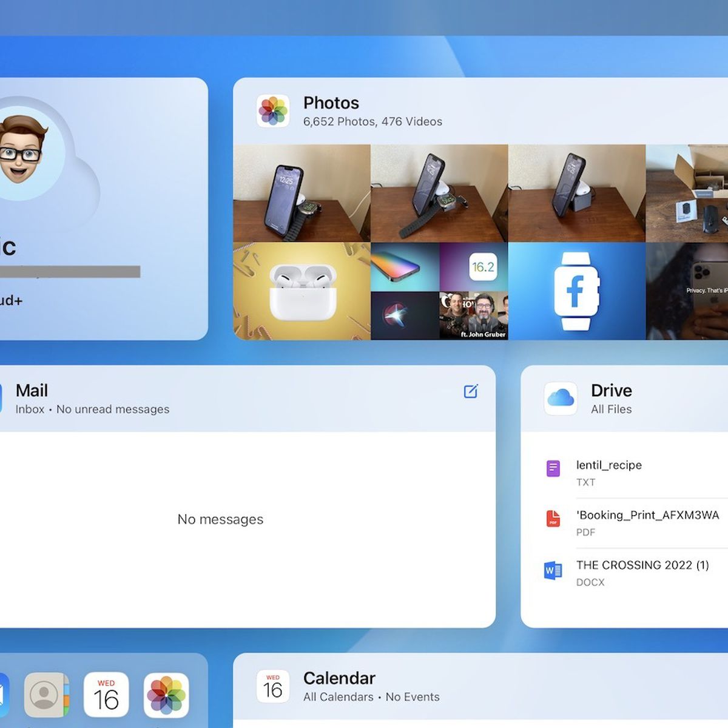Click the Word icon for THE CROSSING 2022
Image resolution: width=728 pixels, height=728 pixels.
point(553,570)
